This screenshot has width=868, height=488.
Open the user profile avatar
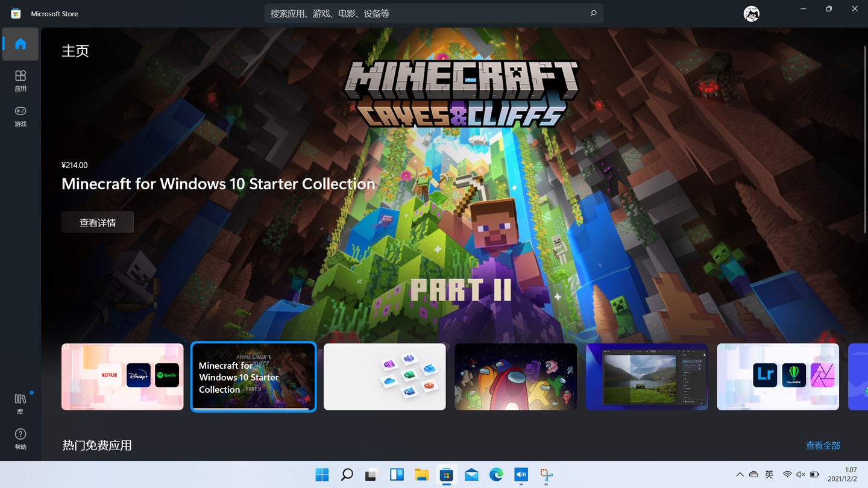click(x=751, y=13)
